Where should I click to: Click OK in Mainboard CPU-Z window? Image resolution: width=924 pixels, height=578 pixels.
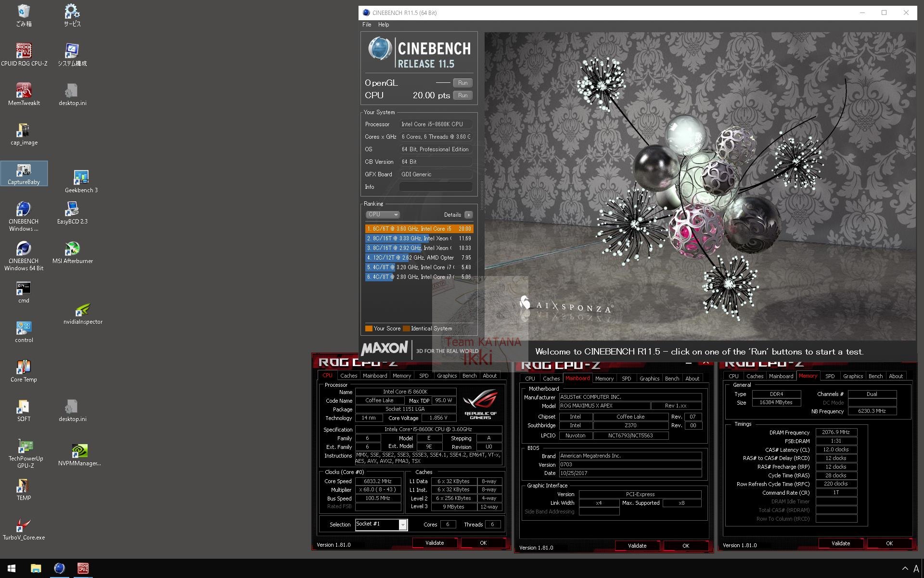[x=686, y=546]
